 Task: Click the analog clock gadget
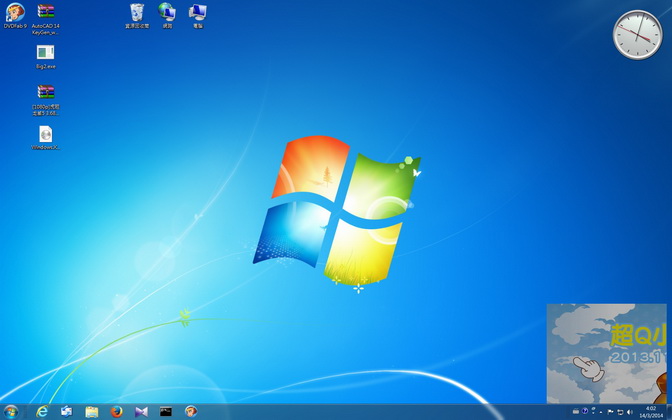click(638, 35)
